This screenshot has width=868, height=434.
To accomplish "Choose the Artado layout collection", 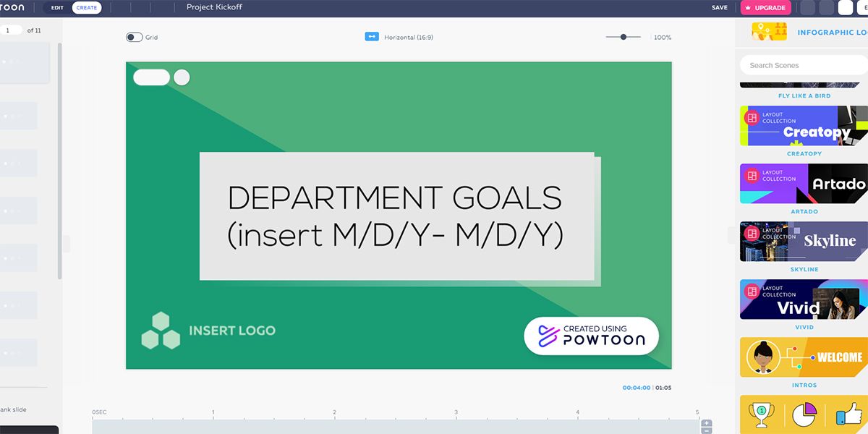I will (x=804, y=184).
